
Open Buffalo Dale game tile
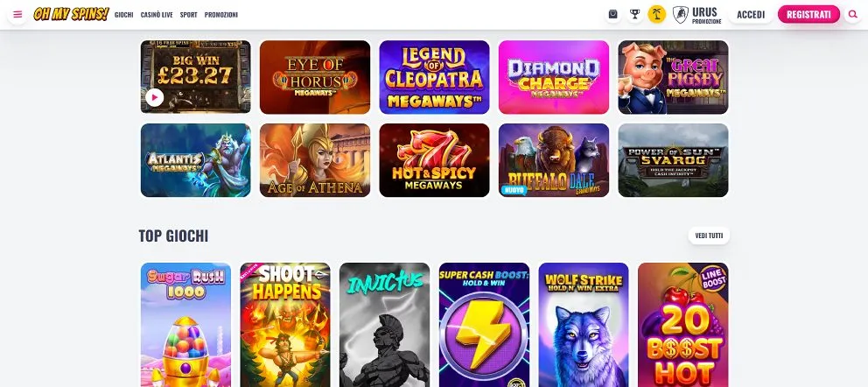pyautogui.click(x=554, y=160)
